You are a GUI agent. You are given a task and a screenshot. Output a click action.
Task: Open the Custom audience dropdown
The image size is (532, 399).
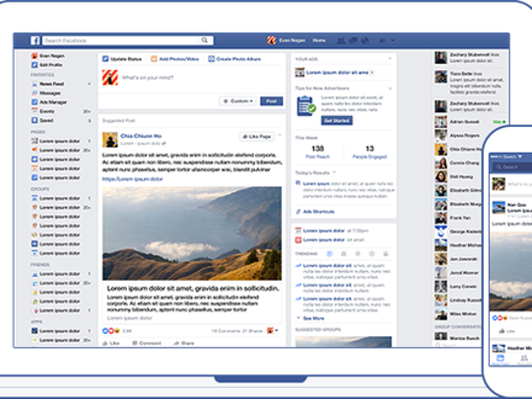pos(238,101)
